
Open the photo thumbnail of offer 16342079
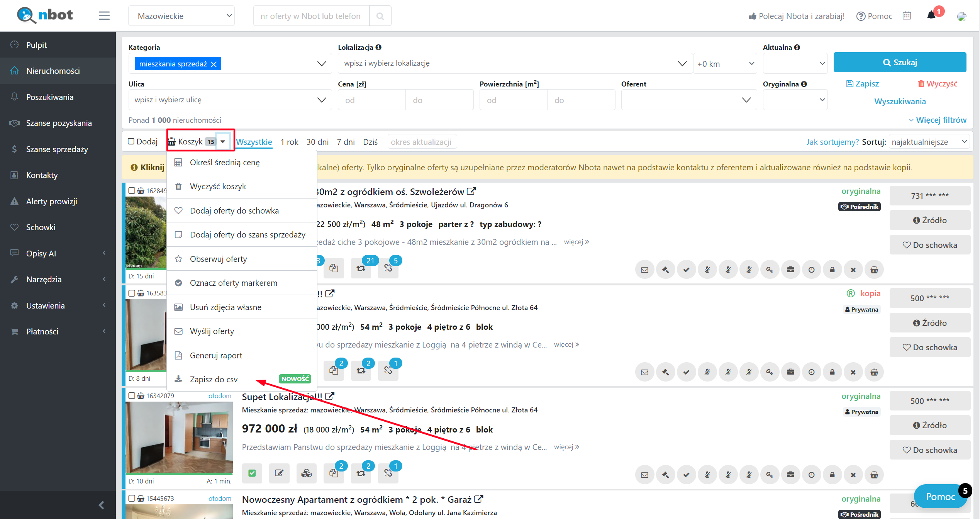point(179,438)
